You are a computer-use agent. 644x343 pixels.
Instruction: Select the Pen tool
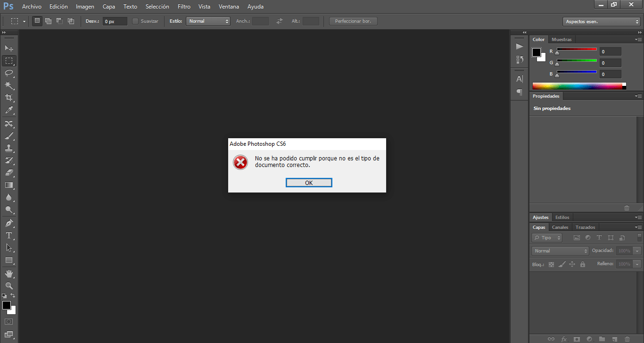coord(9,223)
